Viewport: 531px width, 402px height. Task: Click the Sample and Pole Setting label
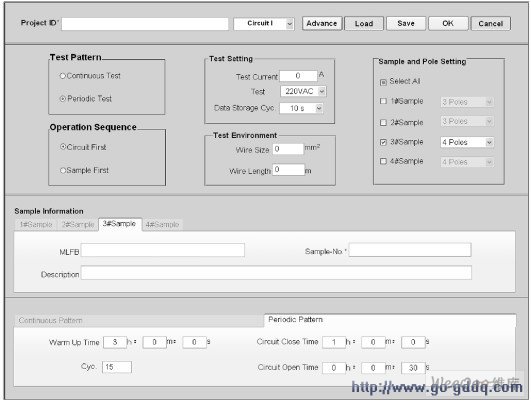422,62
